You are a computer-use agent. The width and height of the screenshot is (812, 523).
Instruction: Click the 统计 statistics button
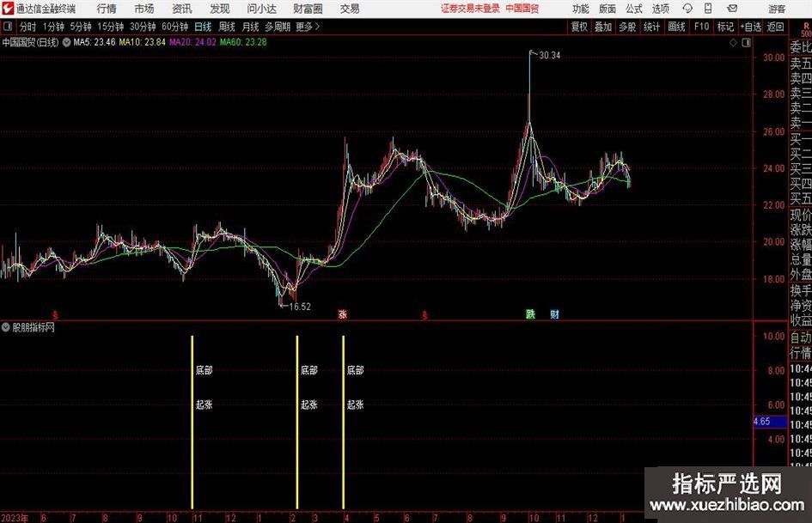[x=651, y=27]
